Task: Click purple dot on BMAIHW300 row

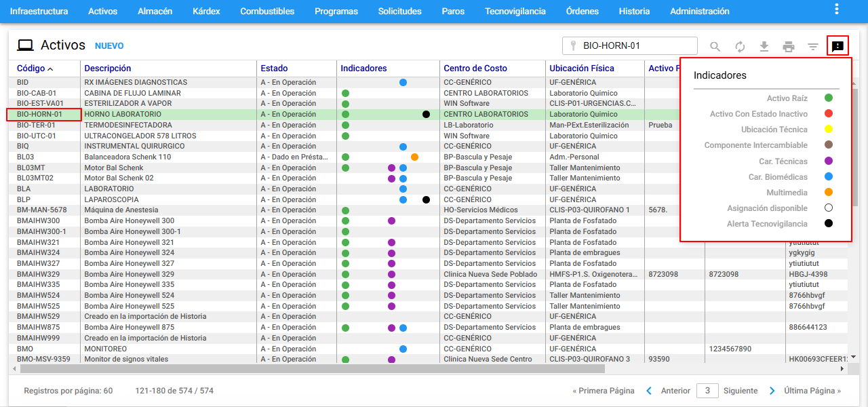Action: 391,221
